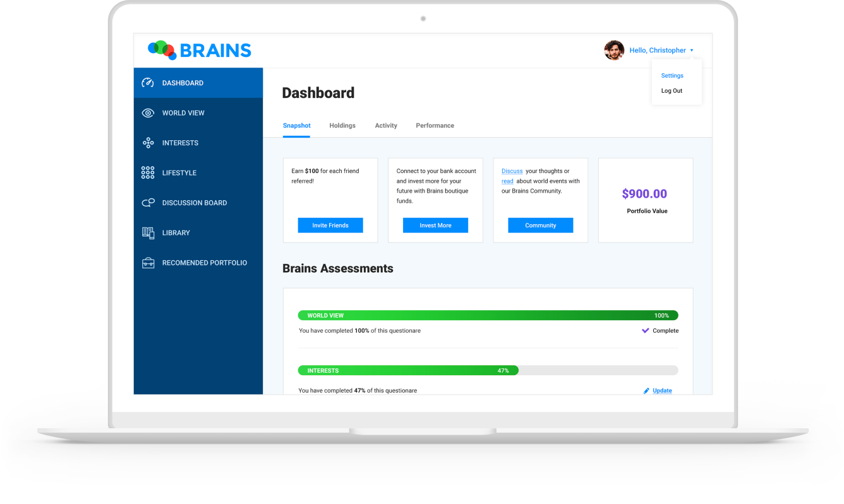Click Christopher's profile avatar photo

[x=614, y=51]
